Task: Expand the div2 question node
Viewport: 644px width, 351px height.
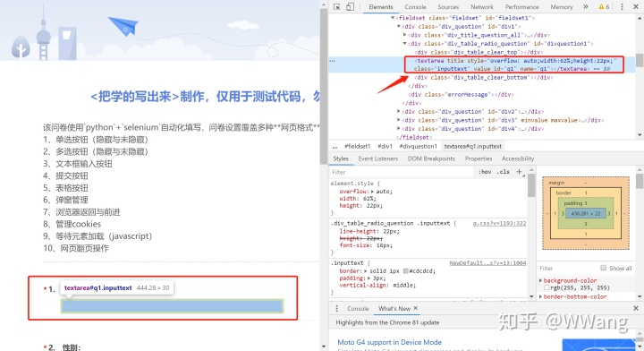Action: [x=399, y=111]
